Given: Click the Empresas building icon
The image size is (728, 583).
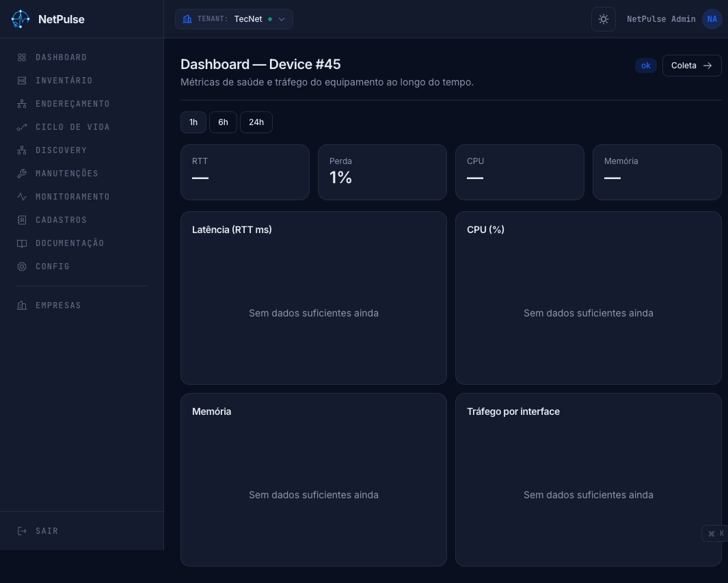Looking at the screenshot, I should pyautogui.click(x=22, y=306).
